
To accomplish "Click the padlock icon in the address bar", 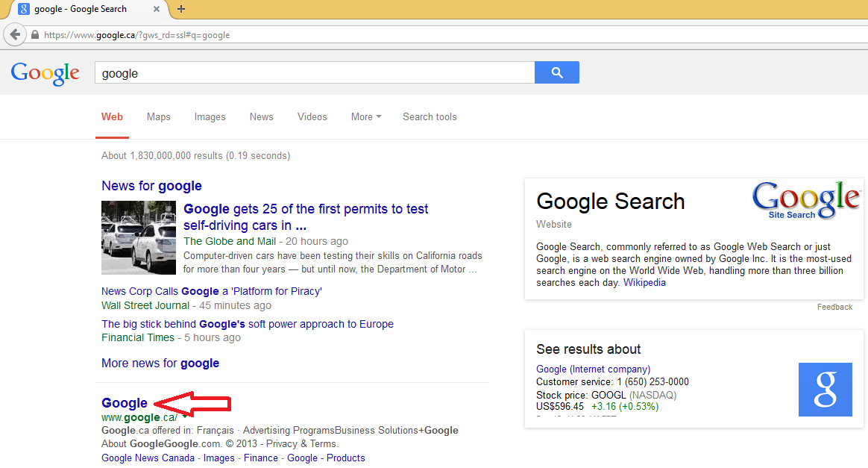I will click(35, 35).
